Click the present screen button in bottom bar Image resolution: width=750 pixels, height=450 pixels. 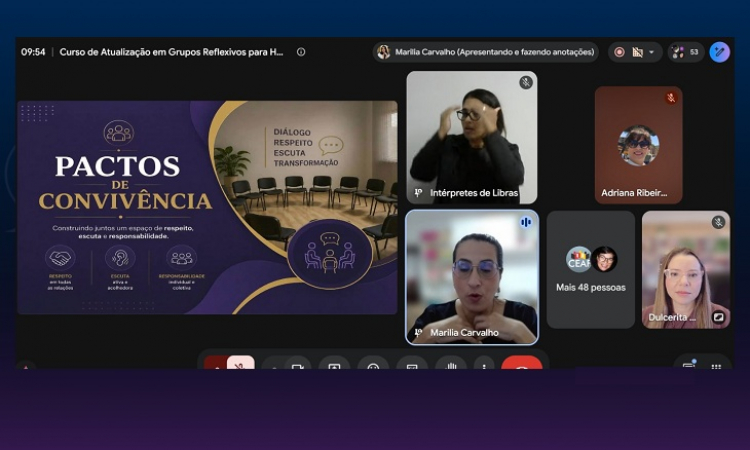click(334, 364)
